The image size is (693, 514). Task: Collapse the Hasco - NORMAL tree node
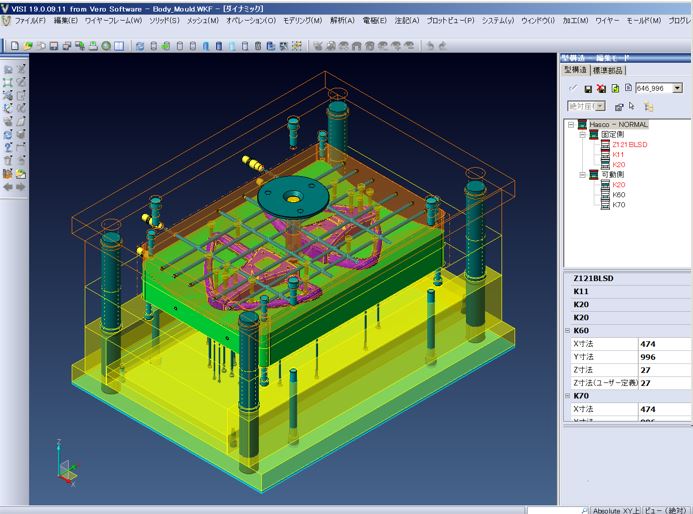click(x=570, y=125)
